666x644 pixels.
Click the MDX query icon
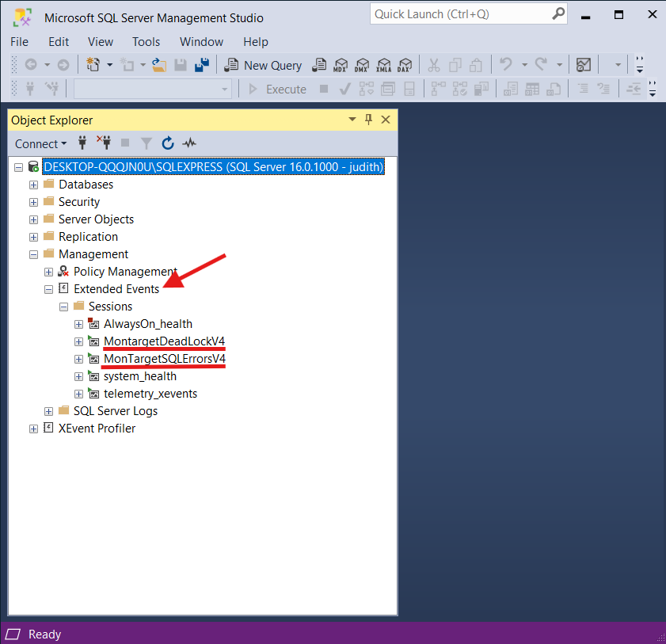point(341,66)
